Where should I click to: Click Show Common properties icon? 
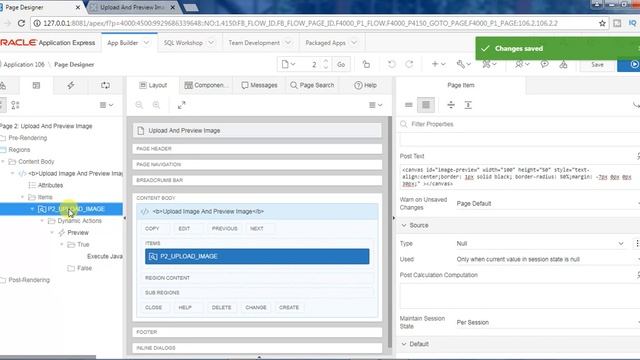click(x=409, y=105)
